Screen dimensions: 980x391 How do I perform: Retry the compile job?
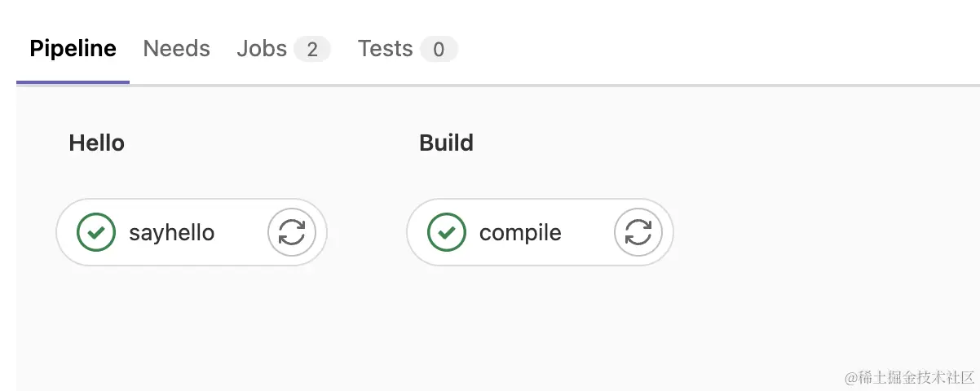pyautogui.click(x=638, y=232)
